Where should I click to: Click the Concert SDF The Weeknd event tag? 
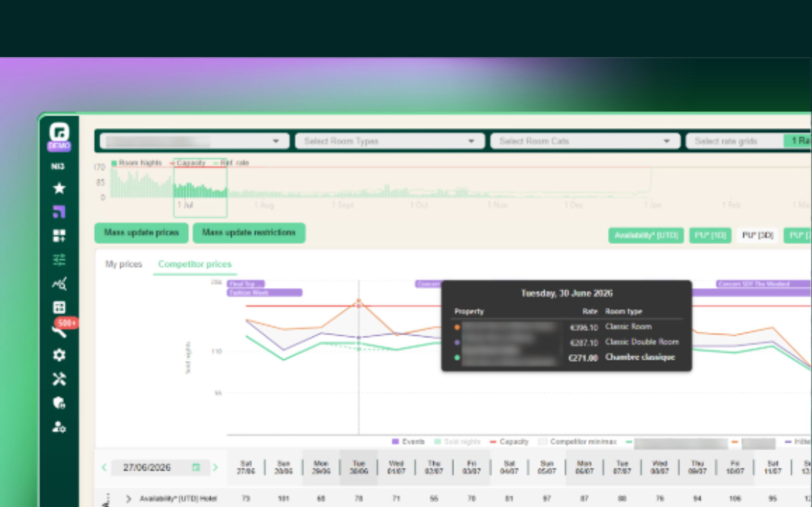pos(763,284)
